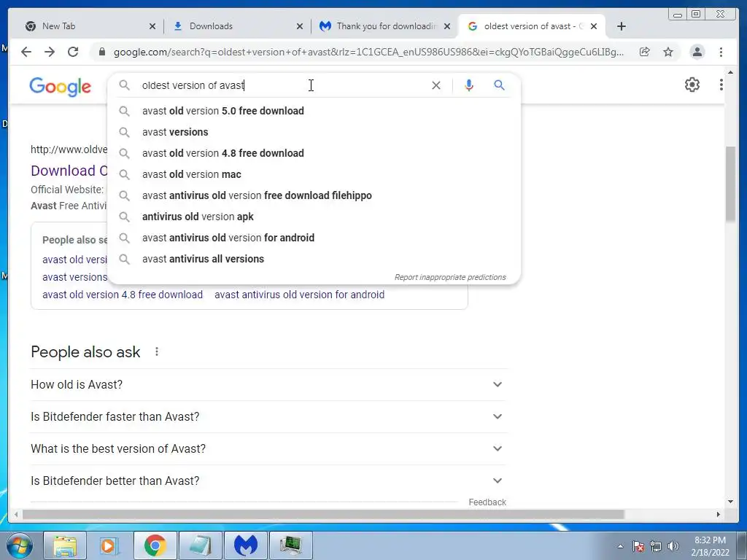The height and width of the screenshot is (560, 747).
Task: Open the notepad taskbar application
Action: coord(201,545)
